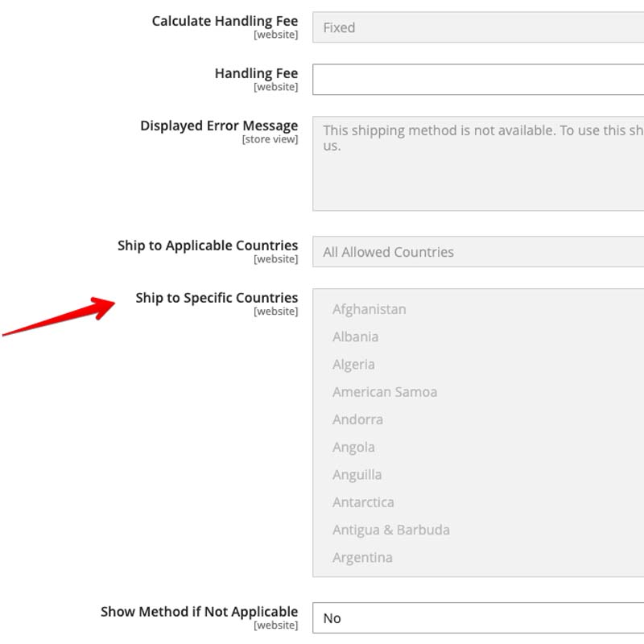Select Albania in the countries list

pyautogui.click(x=355, y=336)
